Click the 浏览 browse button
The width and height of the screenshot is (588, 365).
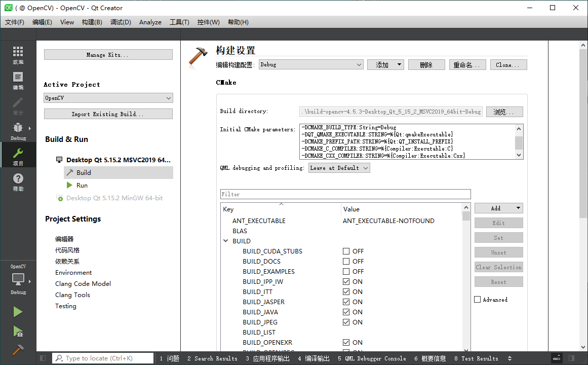[x=504, y=112]
